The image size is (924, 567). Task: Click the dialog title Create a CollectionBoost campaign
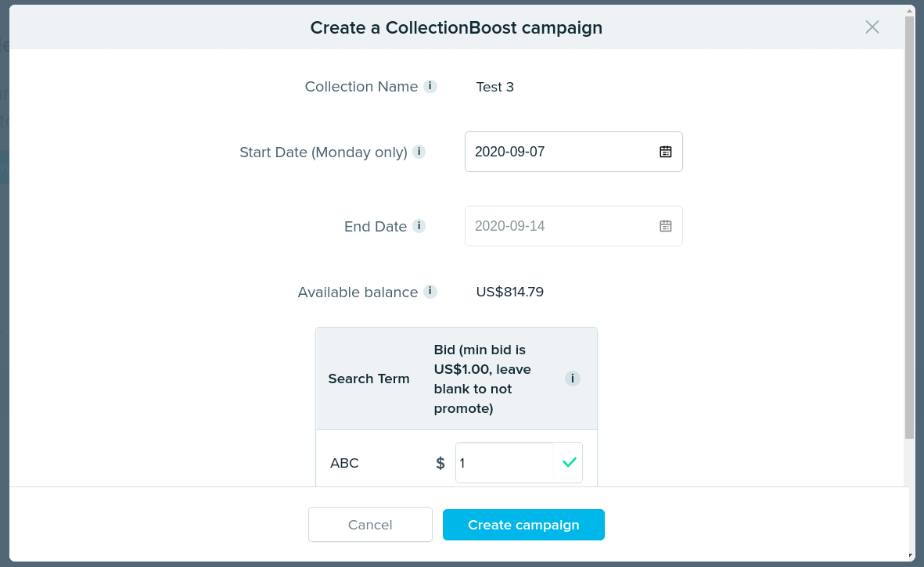pos(456,27)
